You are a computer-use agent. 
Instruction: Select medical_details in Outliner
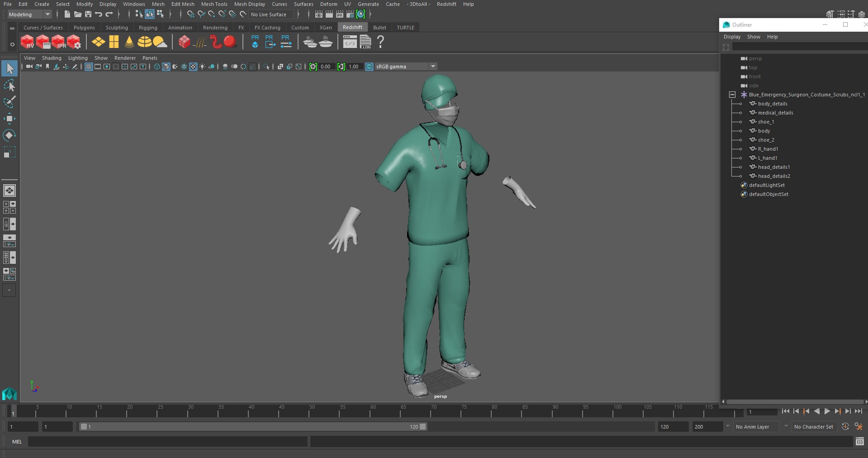775,113
